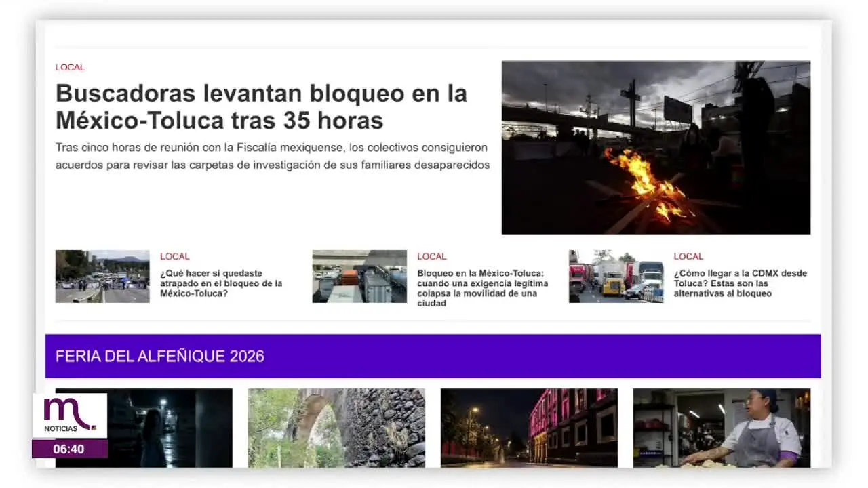Click LOCAL tag above "¿Cómo llegar a la CDMX"
This screenshot has width=868, height=488.
point(688,256)
